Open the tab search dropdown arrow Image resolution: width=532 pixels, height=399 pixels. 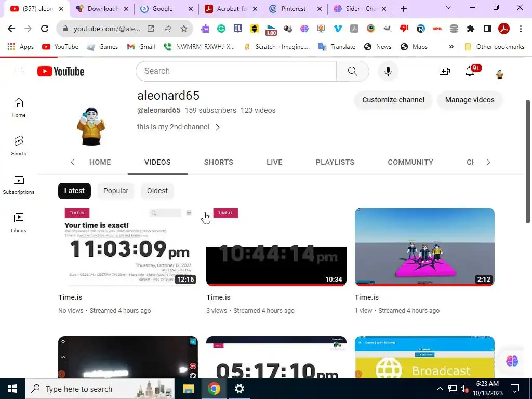click(448, 7)
